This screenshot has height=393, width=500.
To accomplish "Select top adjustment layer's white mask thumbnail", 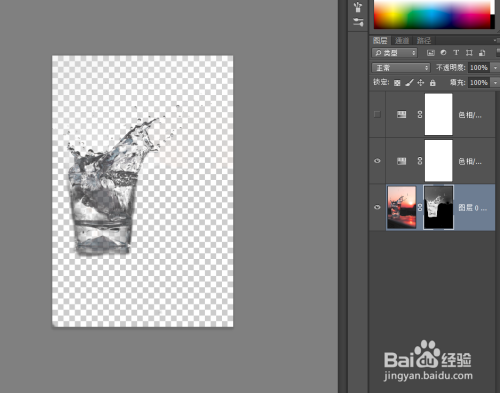I will point(438,114).
